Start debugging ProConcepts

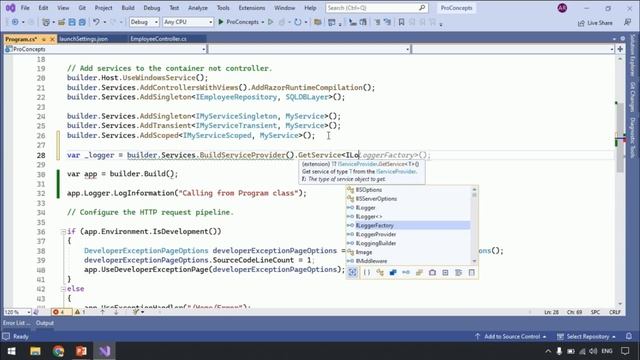click(238, 22)
